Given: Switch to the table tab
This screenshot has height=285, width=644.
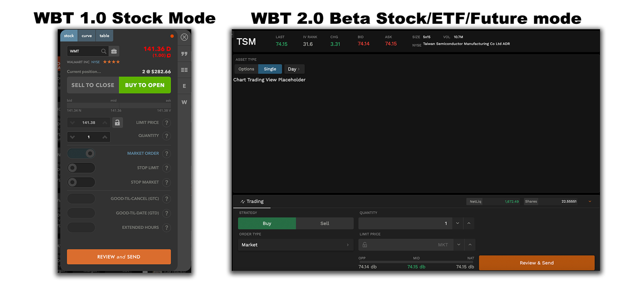Looking at the screenshot, I should 104,36.
